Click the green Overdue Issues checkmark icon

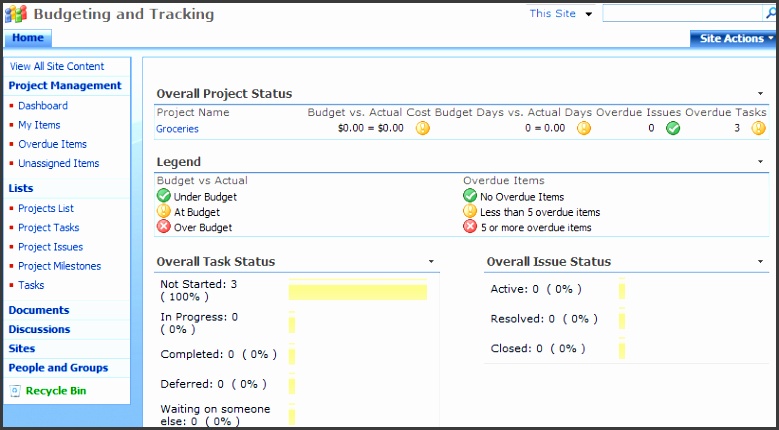click(x=673, y=128)
